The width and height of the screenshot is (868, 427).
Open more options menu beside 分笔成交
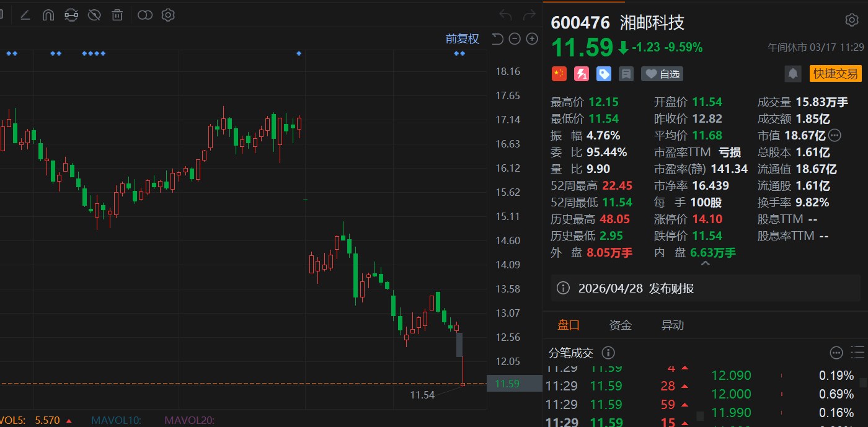(836, 353)
